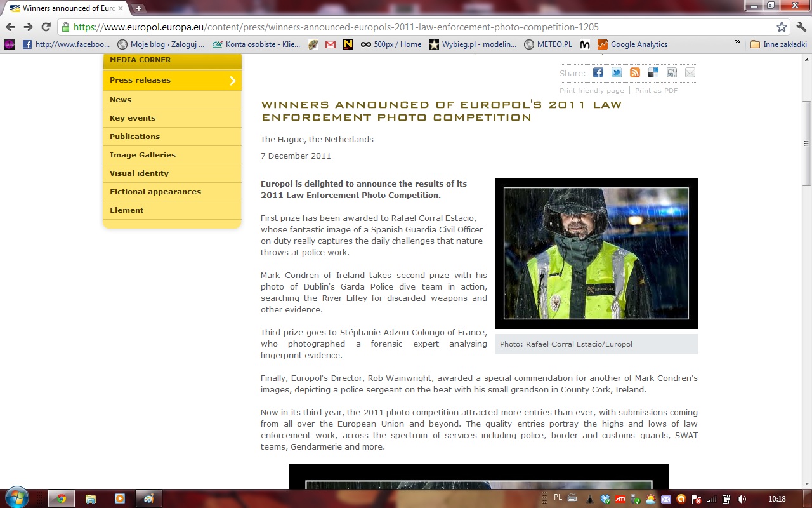The width and height of the screenshot is (812, 508).
Task: Select Image Galleries in the sidebar
Action: [143, 155]
